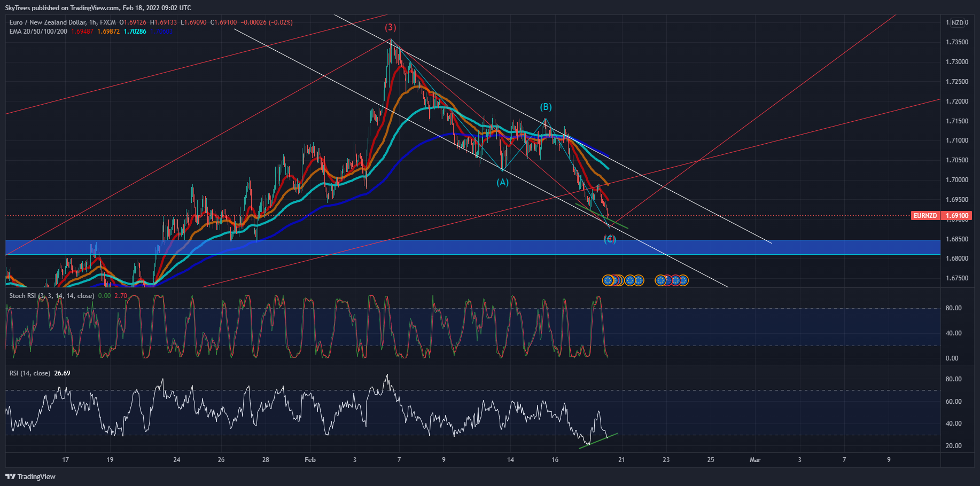Click the low price value 1.69090
Image resolution: width=980 pixels, height=486 pixels.
[196, 22]
